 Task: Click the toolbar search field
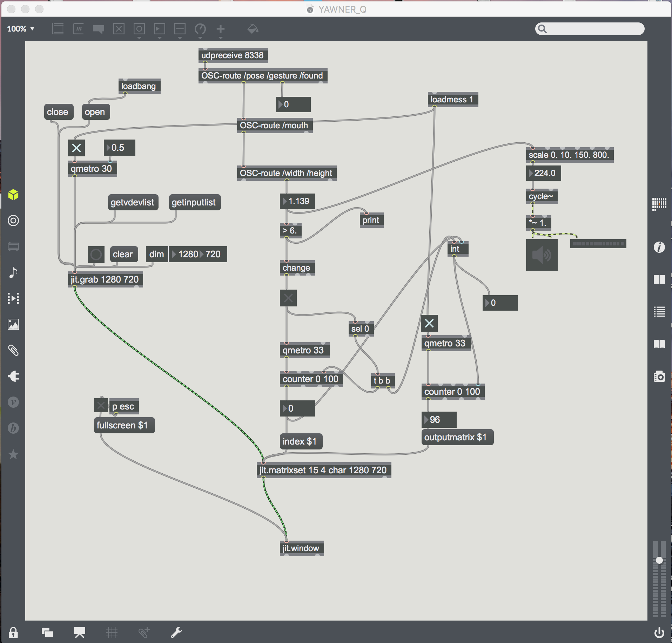coord(593,29)
